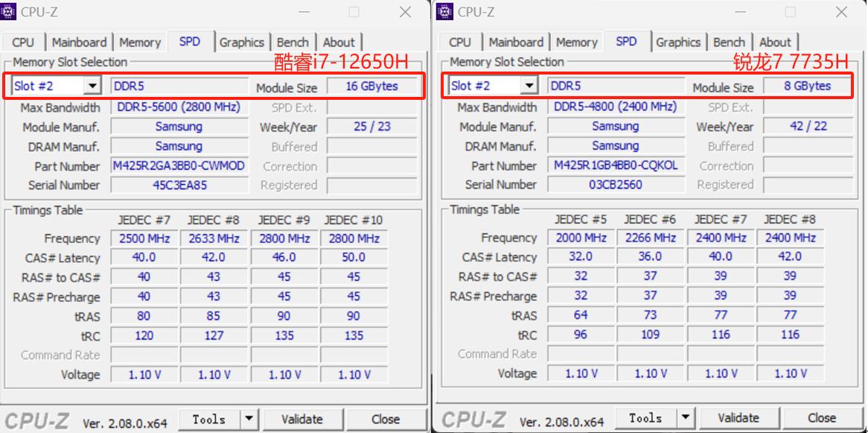Image resolution: width=868 pixels, height=433 pixels.
Task: Click Close button in left window
Action: click(386, 419)
